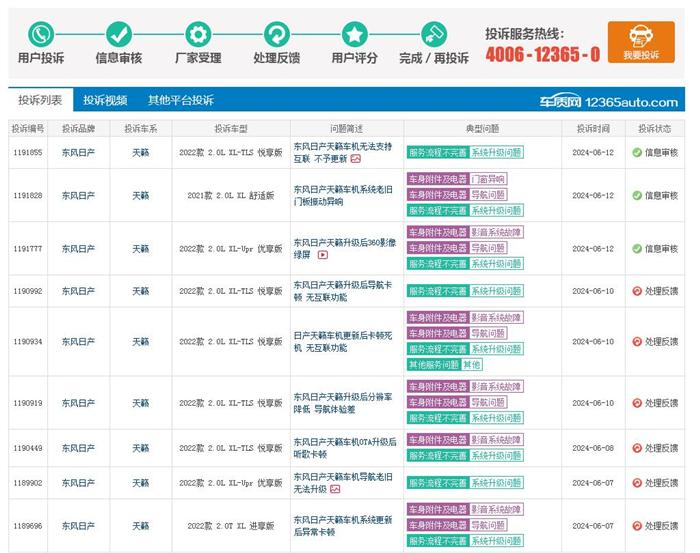This screenshot has height=553, width=700.
Task: Open complaint titled 东风日产天籁车机OTA升级后听歌卡顿
Action: [x=345, y=448]
